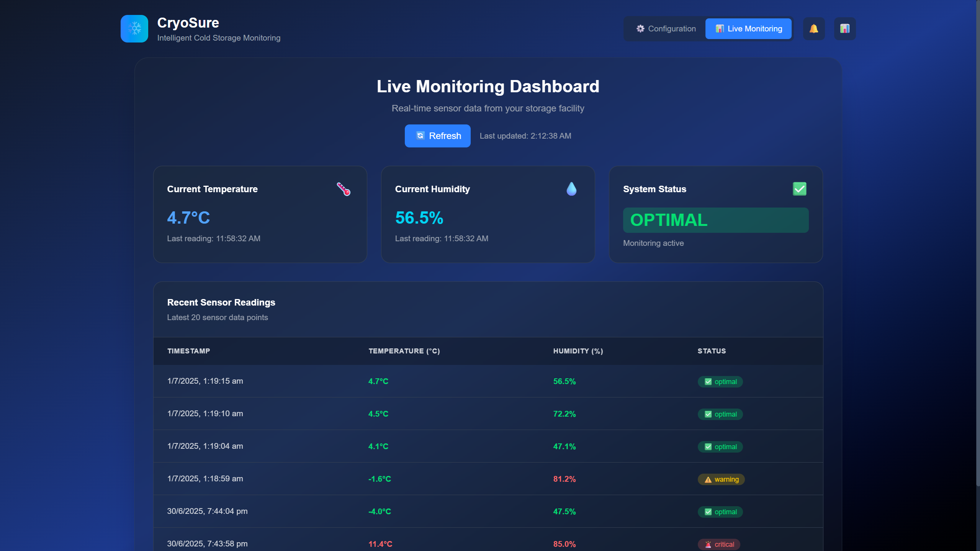Click the CryoSure snowflake logo icon
980x551 pixels.
click(134, 29)
